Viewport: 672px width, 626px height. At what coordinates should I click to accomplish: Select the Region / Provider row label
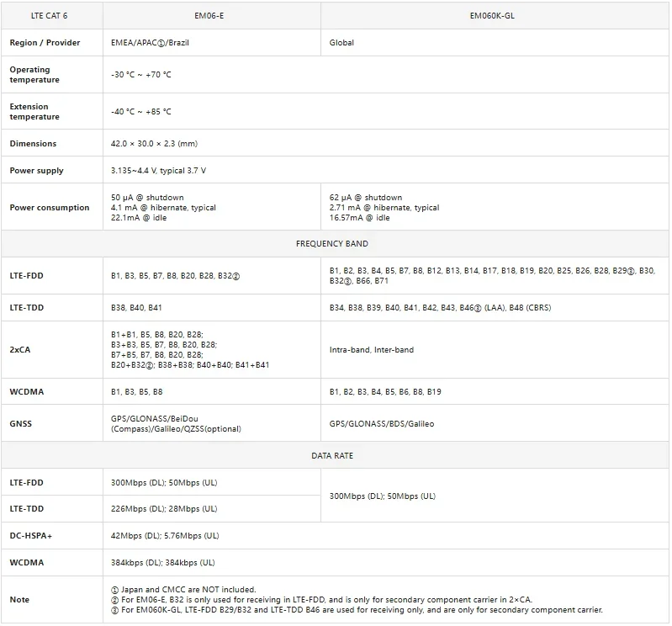[45, 43]
